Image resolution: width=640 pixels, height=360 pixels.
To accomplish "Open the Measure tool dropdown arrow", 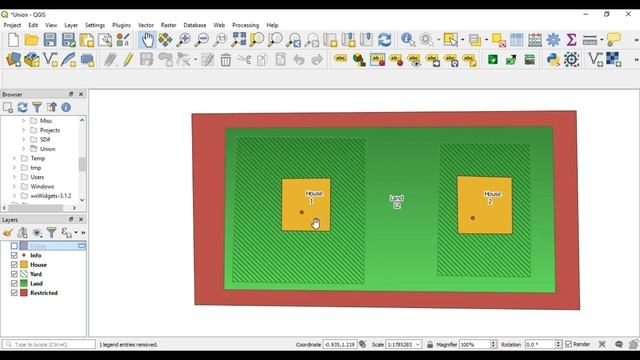I will coord(602,40).
